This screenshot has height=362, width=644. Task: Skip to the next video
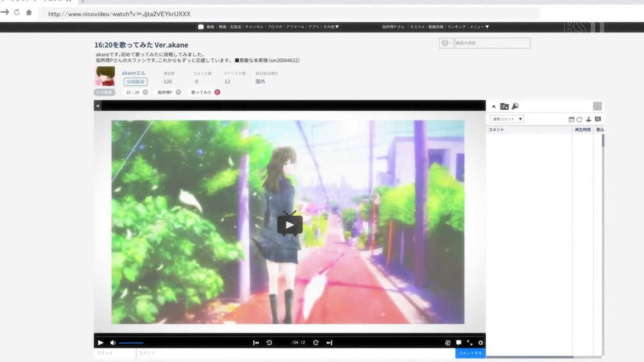click(x=329, y=343)
